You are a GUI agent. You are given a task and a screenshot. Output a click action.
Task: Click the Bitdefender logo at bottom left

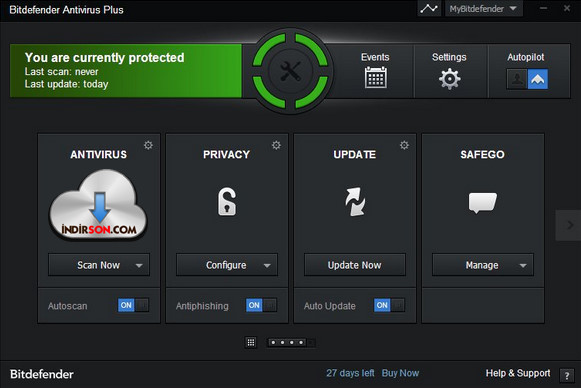point(42,374)
